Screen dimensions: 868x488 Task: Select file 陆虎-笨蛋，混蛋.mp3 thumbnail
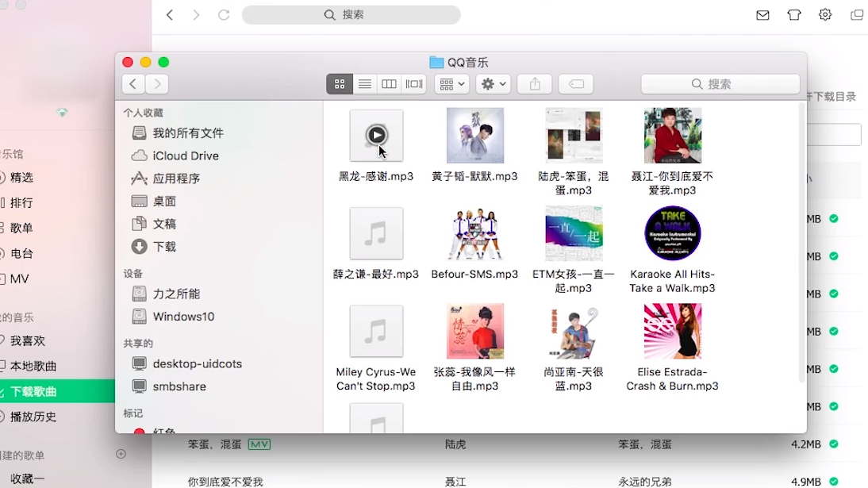pyautogui.click(x=574, y=135)
